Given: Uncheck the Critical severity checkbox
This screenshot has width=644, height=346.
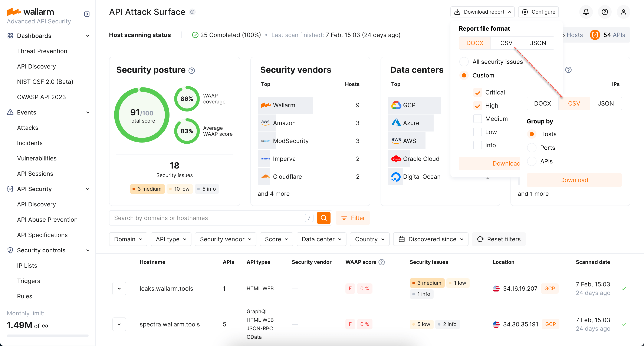Looking at the screenshot, I should tap(477, 93).
